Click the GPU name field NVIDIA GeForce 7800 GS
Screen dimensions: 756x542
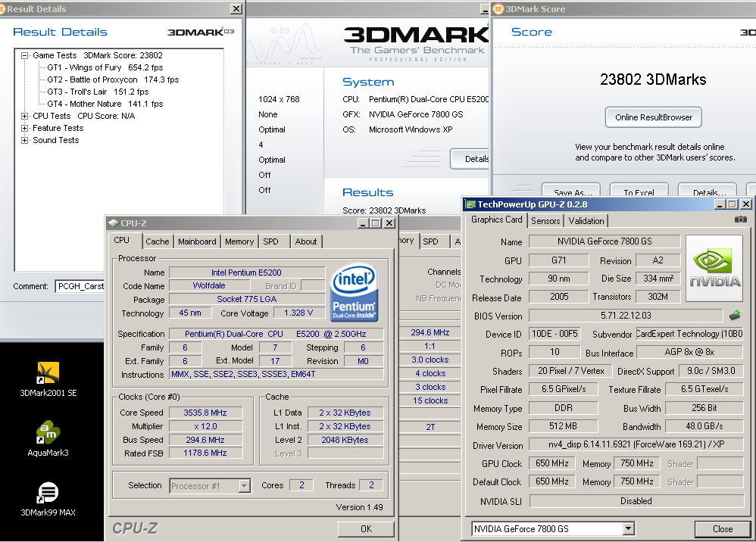pyautogui.click(x=604, y=241)
